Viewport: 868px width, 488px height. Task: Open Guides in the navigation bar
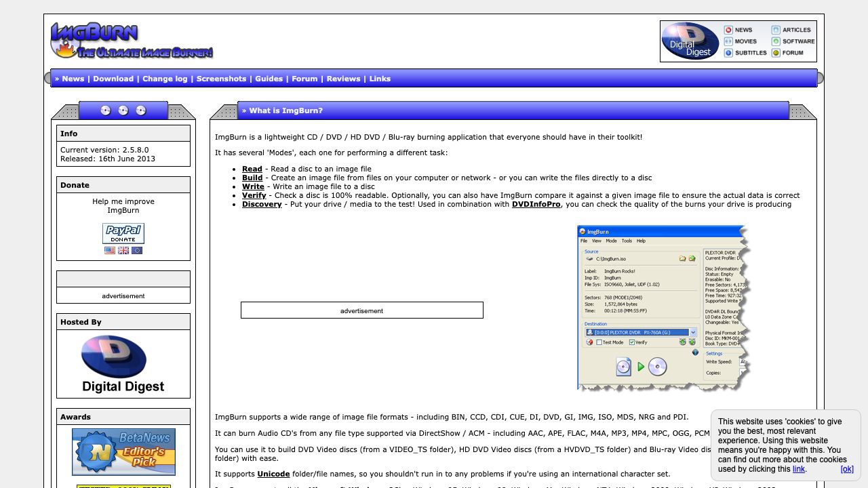269,79
